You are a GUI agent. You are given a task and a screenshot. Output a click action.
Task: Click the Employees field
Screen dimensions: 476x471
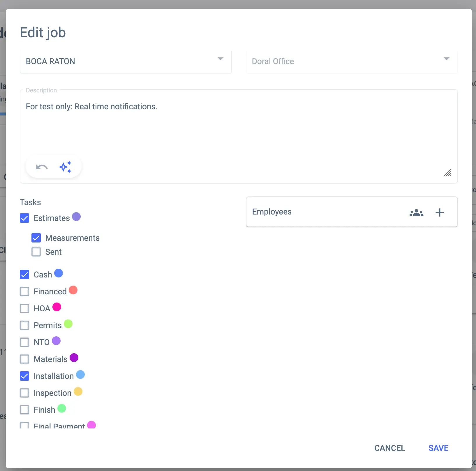pos(320,212)
